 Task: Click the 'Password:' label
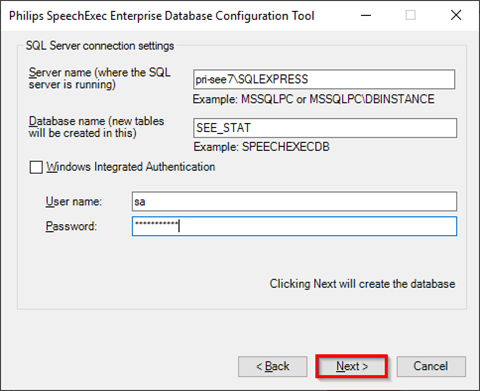71,226
